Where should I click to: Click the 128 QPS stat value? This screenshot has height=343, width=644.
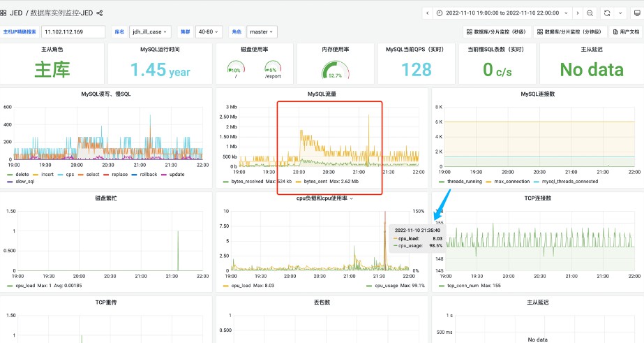(x=417, y=69)
